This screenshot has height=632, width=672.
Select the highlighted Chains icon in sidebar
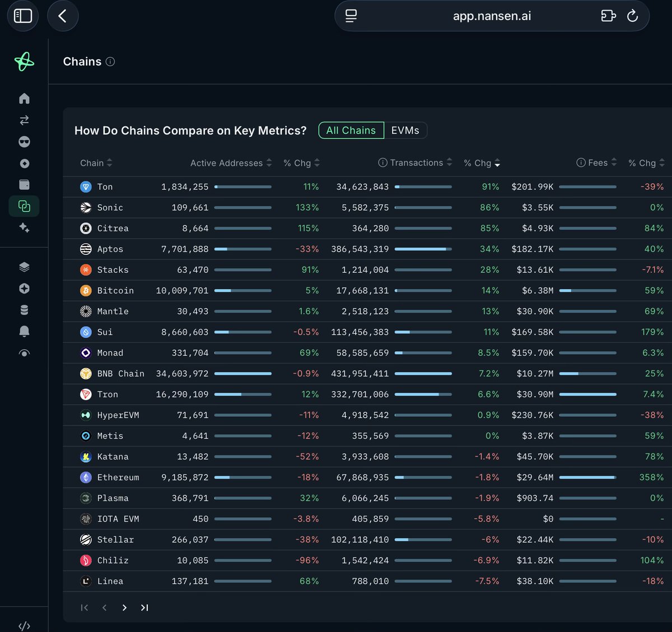(x=24, y=206)
